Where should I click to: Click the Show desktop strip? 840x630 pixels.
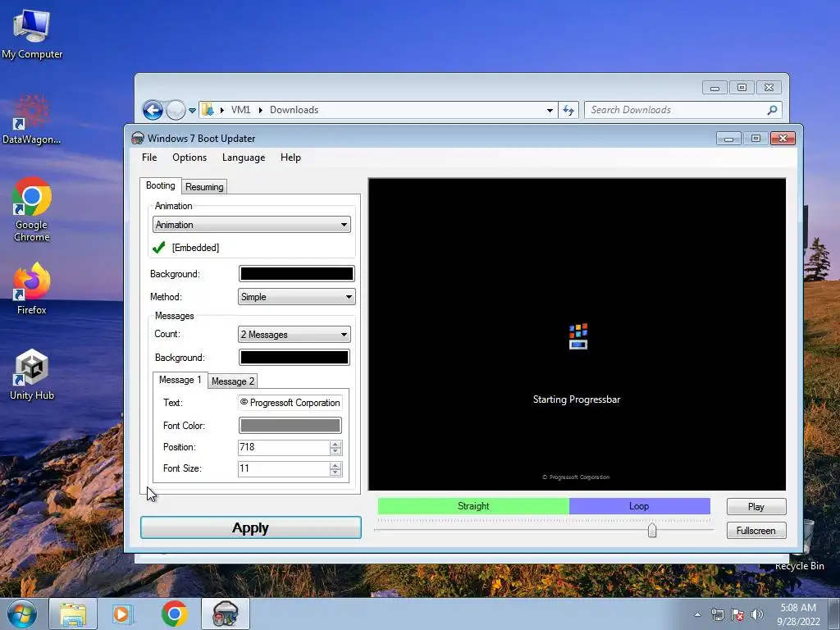click(x=834, y=614)
